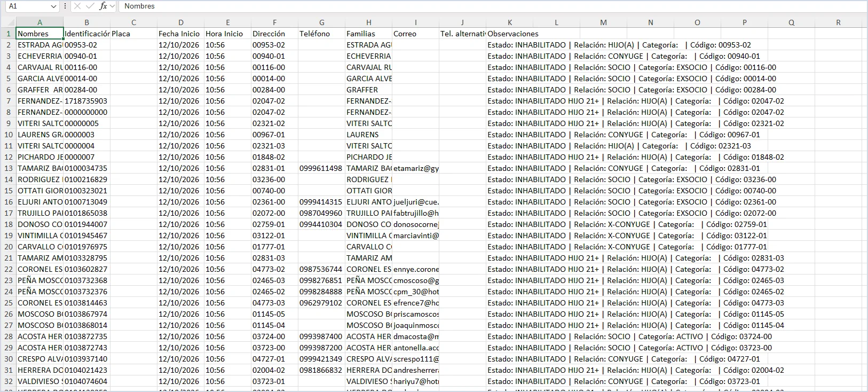868x392 pixels.
Task: Select email cell starting with etamariz@
Action: point(415,168)
